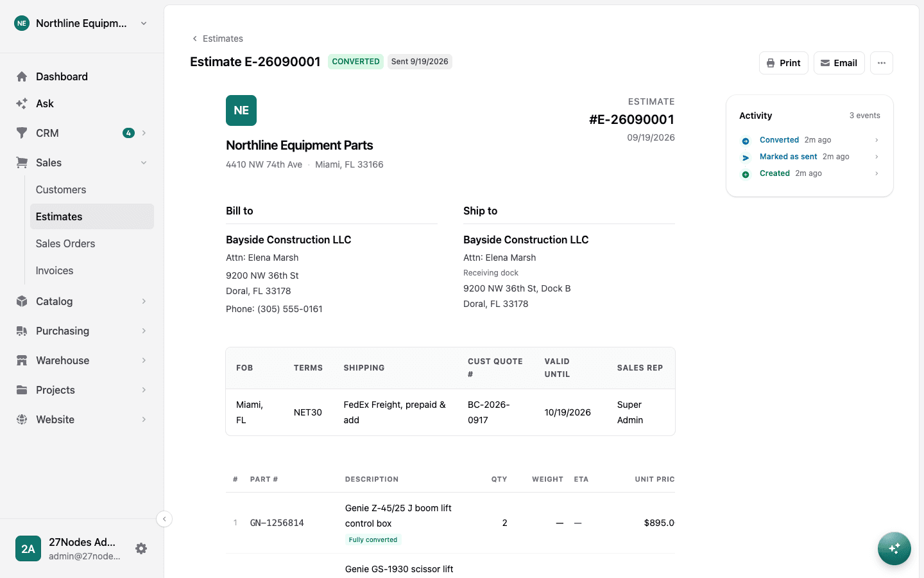Email the estimate
924x578 pixels.
(839, 63)
